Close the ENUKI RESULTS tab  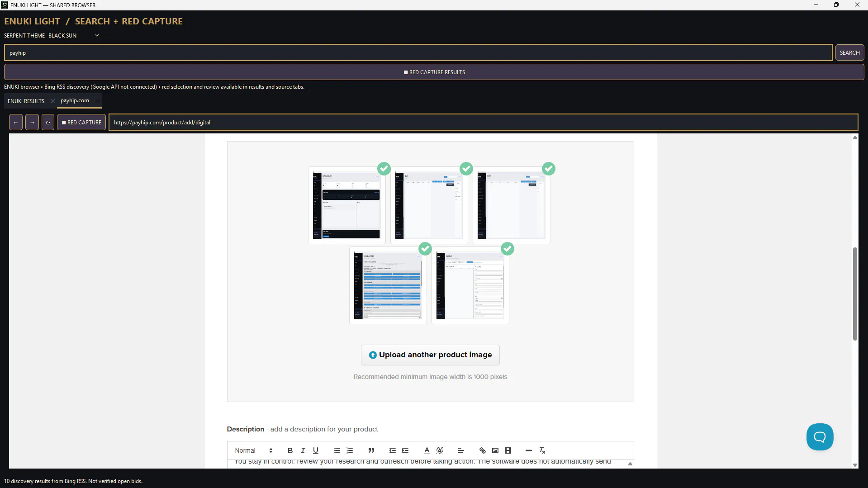pos(52,101)
